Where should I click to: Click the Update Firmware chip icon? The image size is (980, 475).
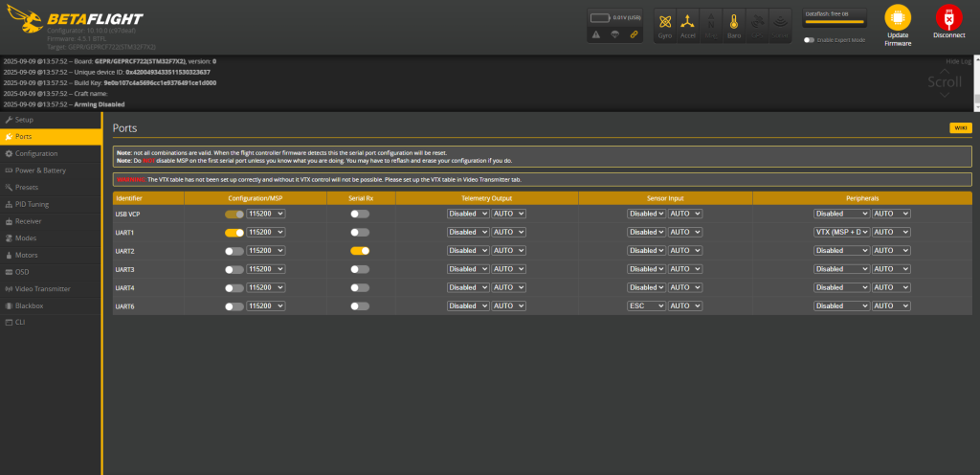pos(898,17)
